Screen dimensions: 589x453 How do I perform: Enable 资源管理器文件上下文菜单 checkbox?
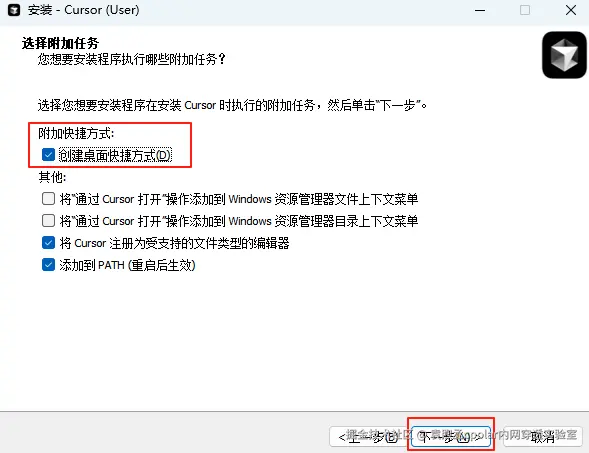coord(48,199)
